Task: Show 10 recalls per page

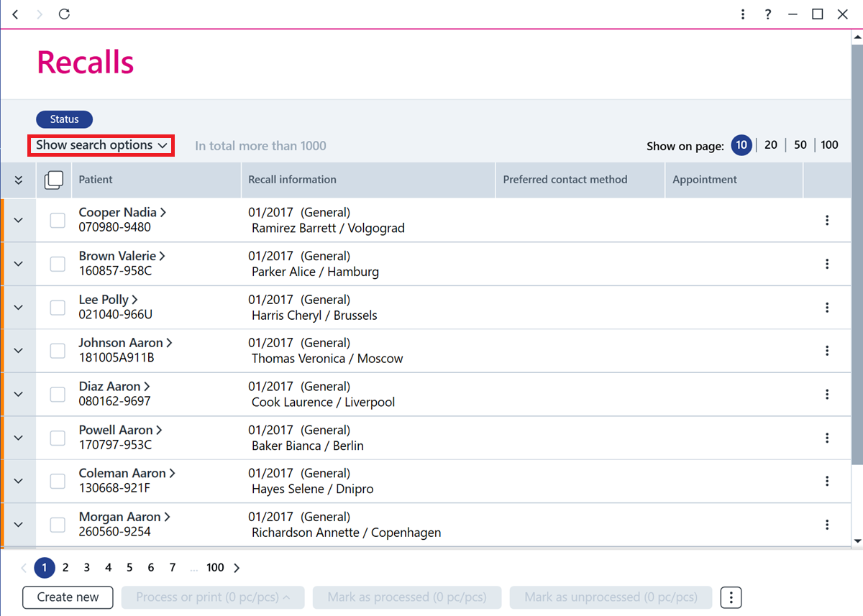Action: [741, 145]
